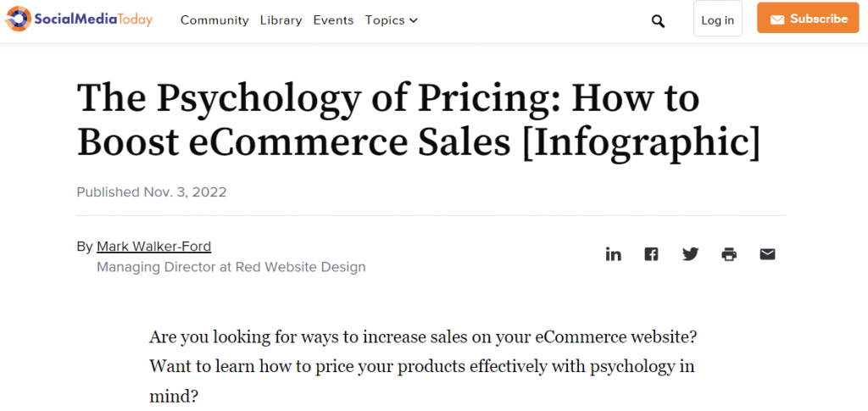Email article using the envelope share icon
The height and width of the screenshot is (411, 868).
coord(767,254)
